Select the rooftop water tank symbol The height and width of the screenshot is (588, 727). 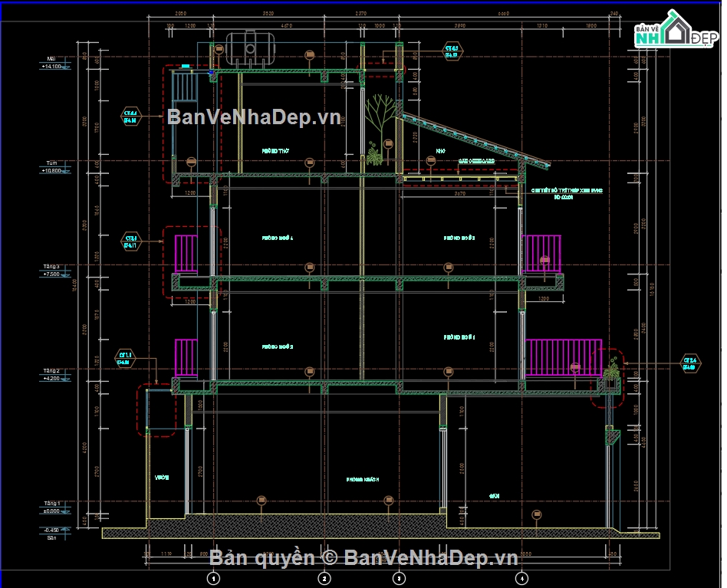pyautogui.click(x=250, y=46)
